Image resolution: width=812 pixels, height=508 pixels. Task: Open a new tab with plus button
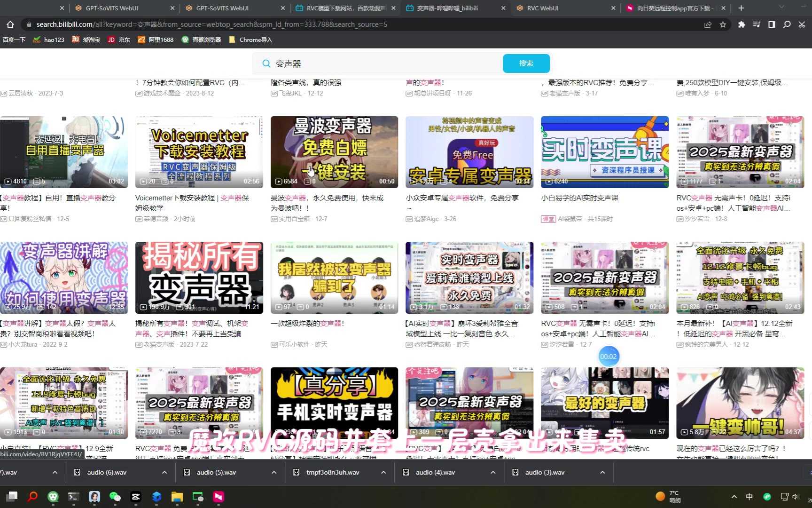741,8
